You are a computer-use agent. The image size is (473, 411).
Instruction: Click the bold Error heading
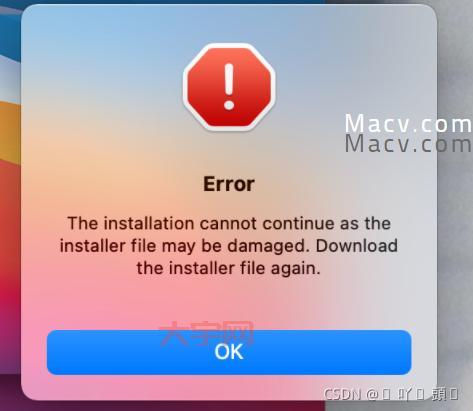click(229, 184)
